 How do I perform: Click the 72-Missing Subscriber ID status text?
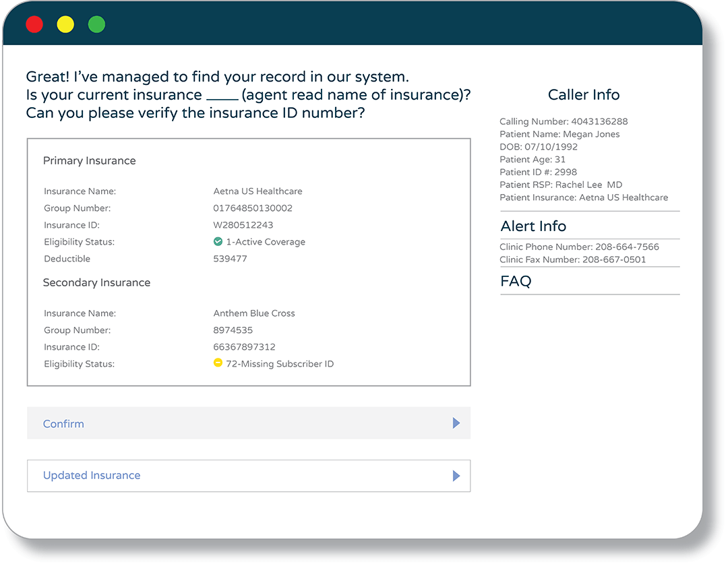click(280, 364)
